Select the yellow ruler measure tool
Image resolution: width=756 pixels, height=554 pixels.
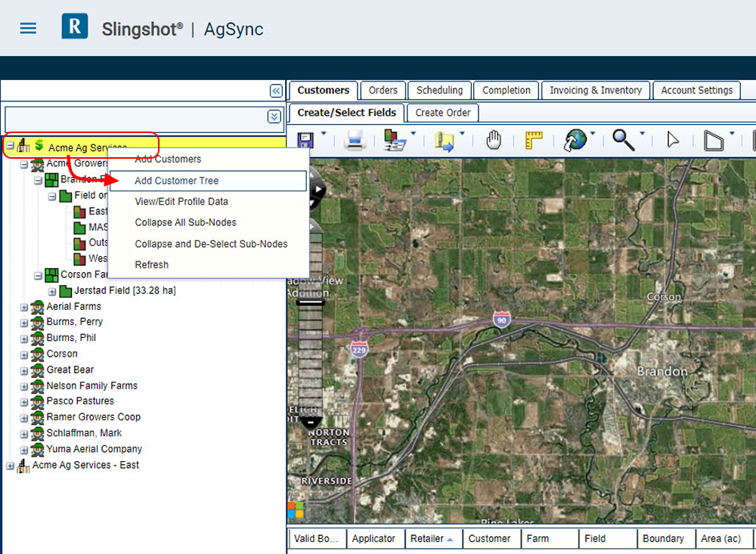[534, 141]
